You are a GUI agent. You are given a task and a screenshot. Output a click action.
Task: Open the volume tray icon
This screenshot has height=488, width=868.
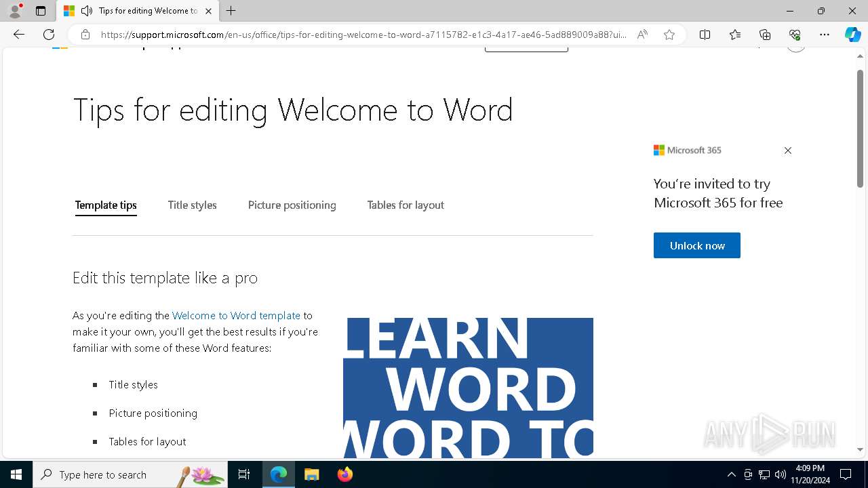781,474
